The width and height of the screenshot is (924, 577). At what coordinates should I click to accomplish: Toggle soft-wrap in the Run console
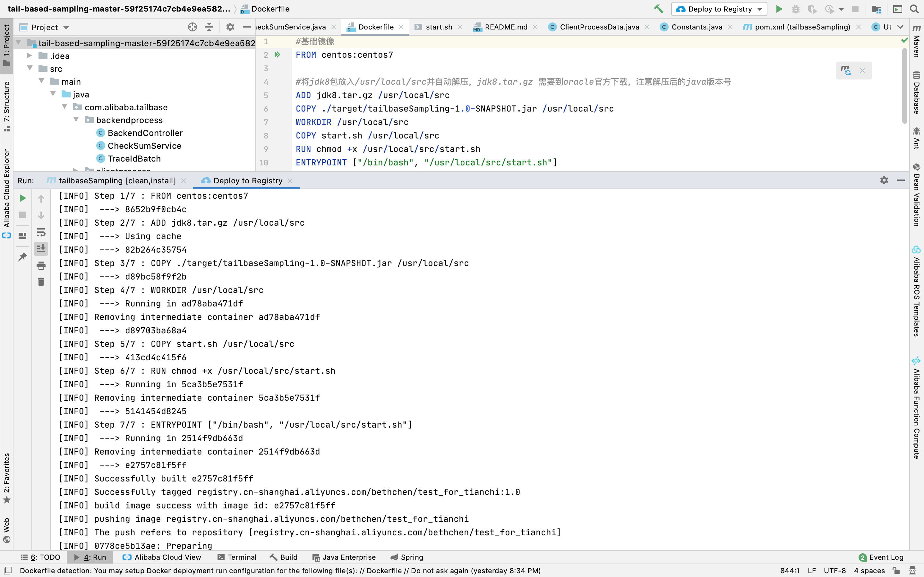pyautogui.click(x=41, y=232)
